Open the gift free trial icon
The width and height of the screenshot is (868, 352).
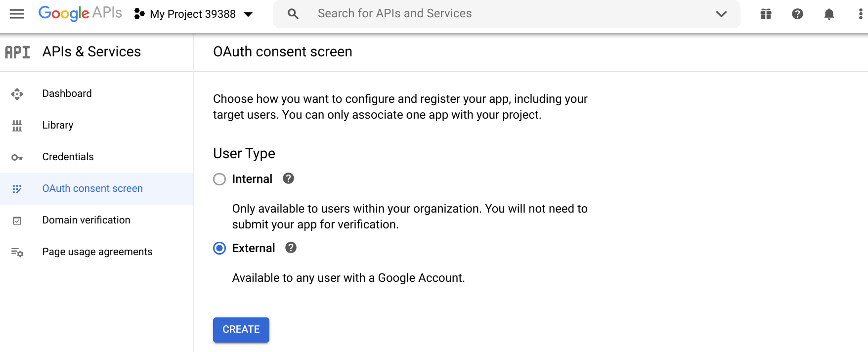coord(766,14)
